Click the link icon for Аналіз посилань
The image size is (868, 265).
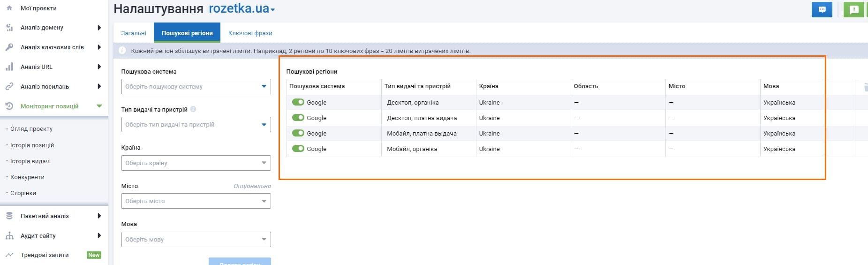9,86
